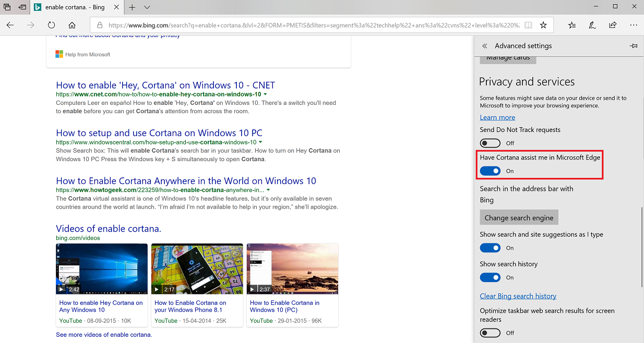Click the 'Bing' search engine name text

pyautogui.click(x=487, y=200)
